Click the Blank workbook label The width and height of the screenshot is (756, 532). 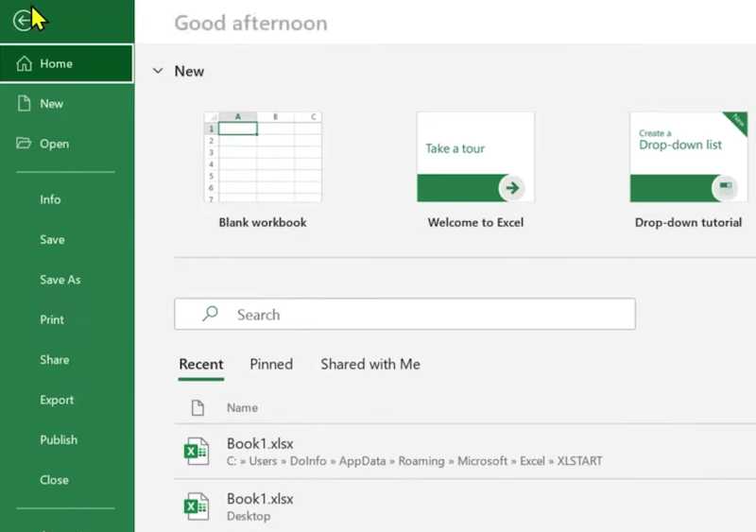coord(263,222)
